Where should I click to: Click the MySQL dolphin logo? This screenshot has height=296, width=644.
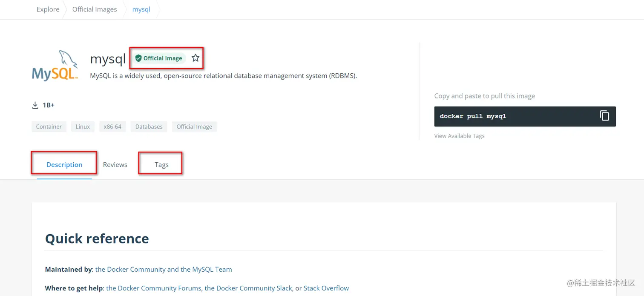tap(55, 66)
